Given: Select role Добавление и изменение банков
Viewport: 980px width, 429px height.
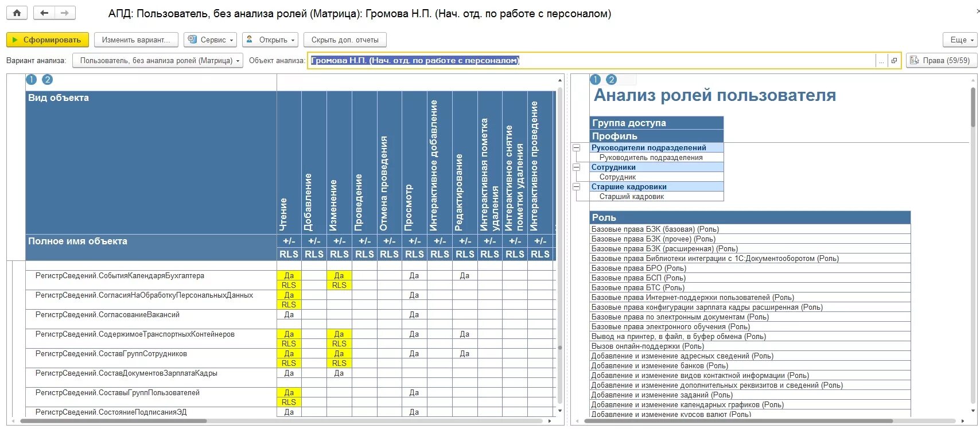Looking at the screenshot, I should tap(750, 366).
